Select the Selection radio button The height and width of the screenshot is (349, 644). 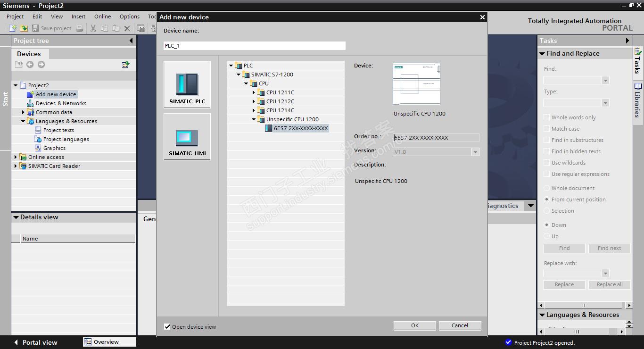pos(546,211)
